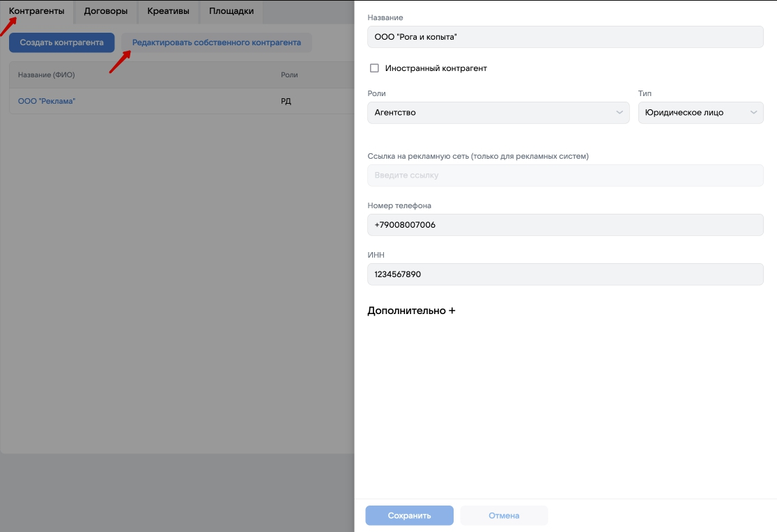Tick the Иностранный контрагент checkbox

tap(374, 68)
